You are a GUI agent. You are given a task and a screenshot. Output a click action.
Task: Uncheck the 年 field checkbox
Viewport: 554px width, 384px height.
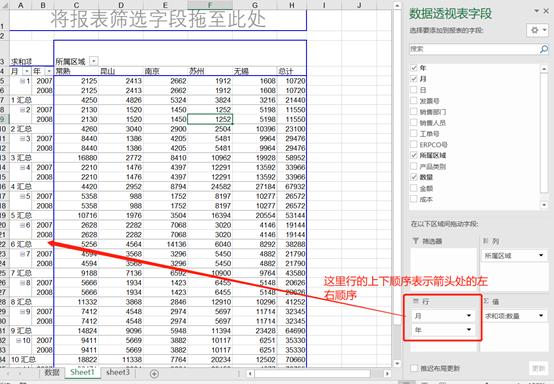(x=414, y=67)
